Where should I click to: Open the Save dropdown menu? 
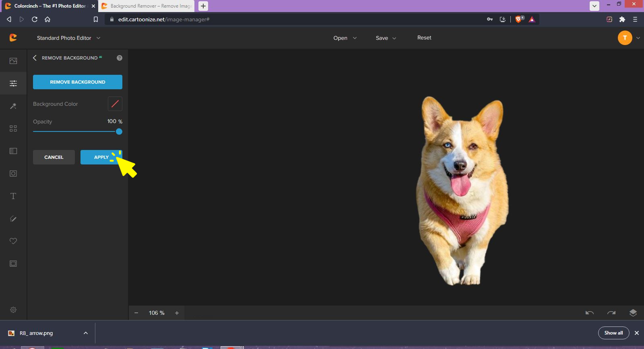386,38
